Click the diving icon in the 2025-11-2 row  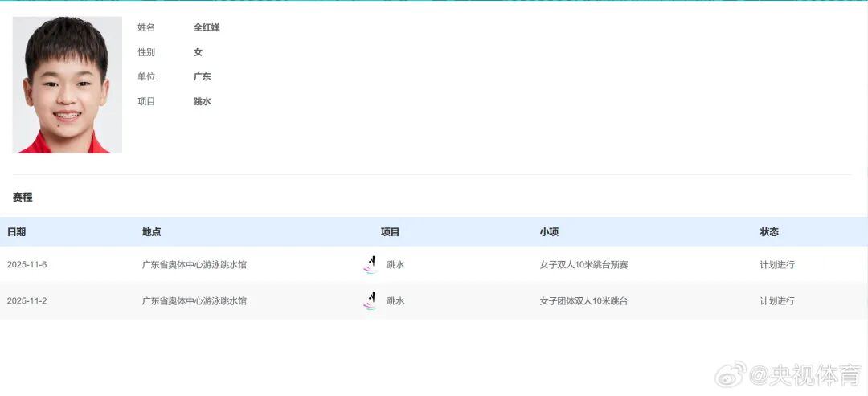(370, 301)
